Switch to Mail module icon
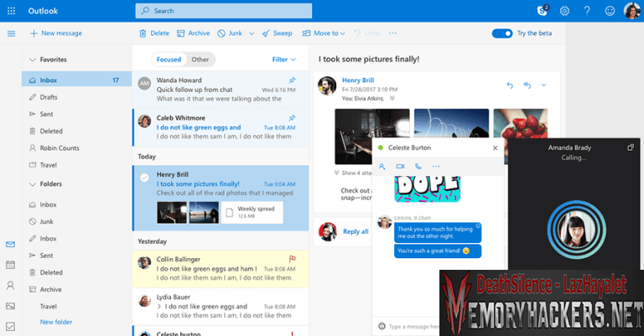This screenshot has width=644, height=336. 11,245
